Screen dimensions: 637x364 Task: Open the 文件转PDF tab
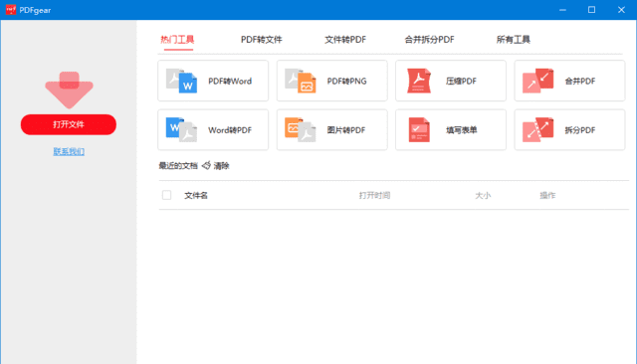click(345, 40)
